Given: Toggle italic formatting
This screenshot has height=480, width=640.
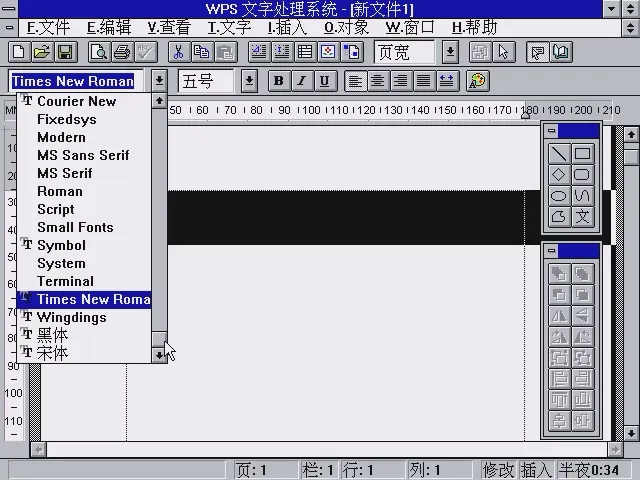Looking at the screenshot, I should pyautogui.click(x=302, y=81).
